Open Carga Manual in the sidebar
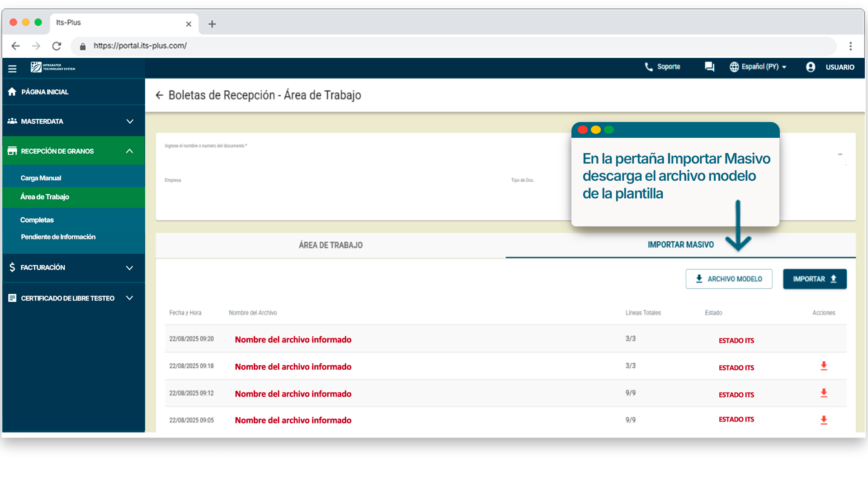The width and height of the screenshot is (868, 488). (41, 178)
